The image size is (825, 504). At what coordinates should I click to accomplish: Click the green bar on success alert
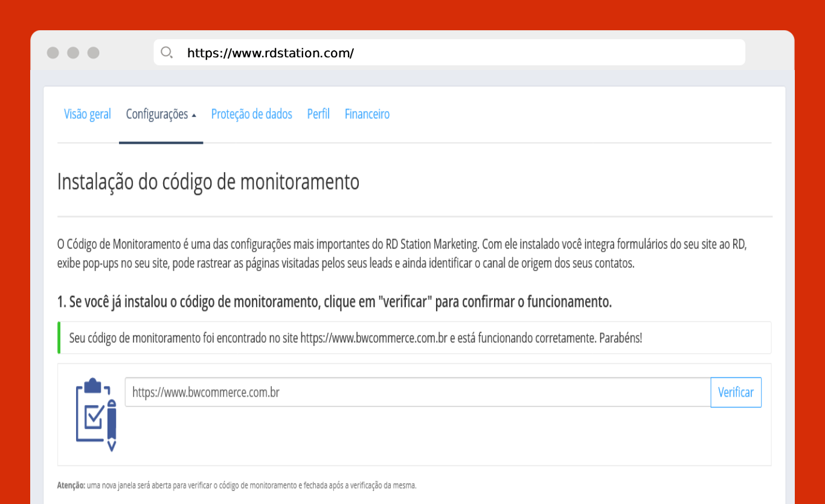59,338
